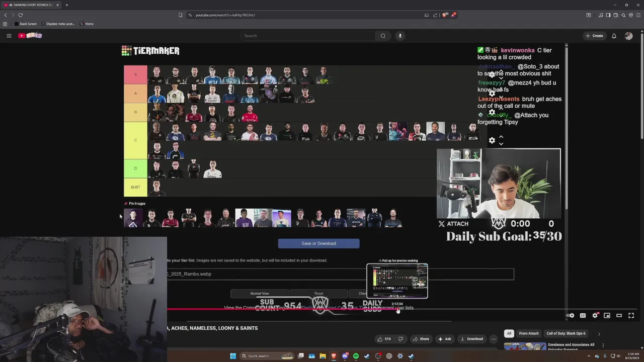644x362 pixels.
Task: Close the RANKING EVERY RETIRED tab
Action: click(57, 5)
